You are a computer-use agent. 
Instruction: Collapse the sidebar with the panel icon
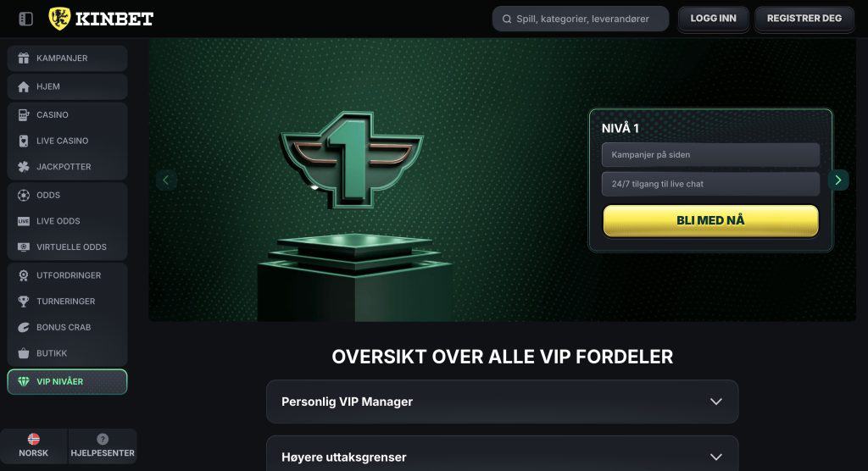point(26,19)
